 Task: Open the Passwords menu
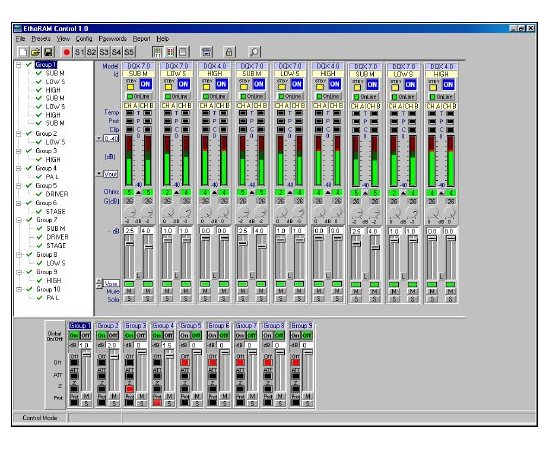pos(112,39)
